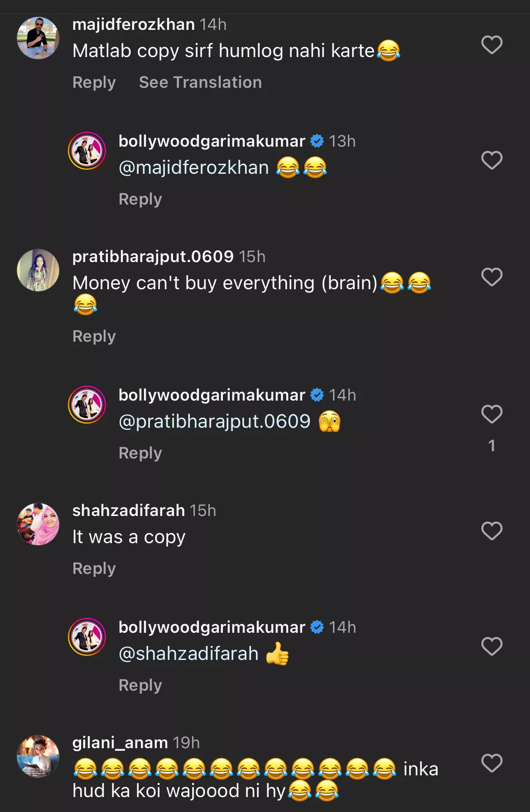The width and height of the screenshot is (530, 812).
Task: Heart pratibharajput.0609's brain comment
Action: coord(491,277)
